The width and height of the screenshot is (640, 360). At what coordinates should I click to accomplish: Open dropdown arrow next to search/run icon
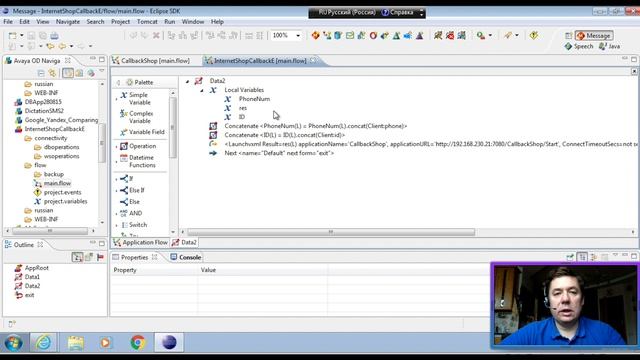pos(490,36)
